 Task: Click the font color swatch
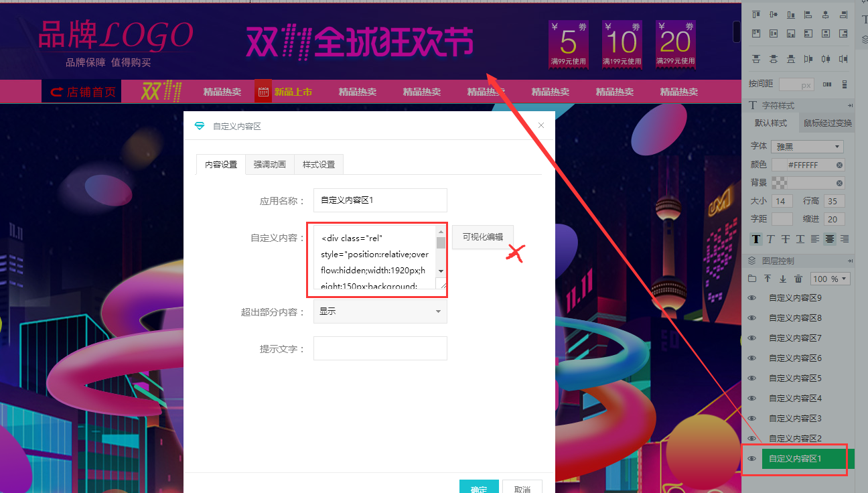click(x=779, y=165)
